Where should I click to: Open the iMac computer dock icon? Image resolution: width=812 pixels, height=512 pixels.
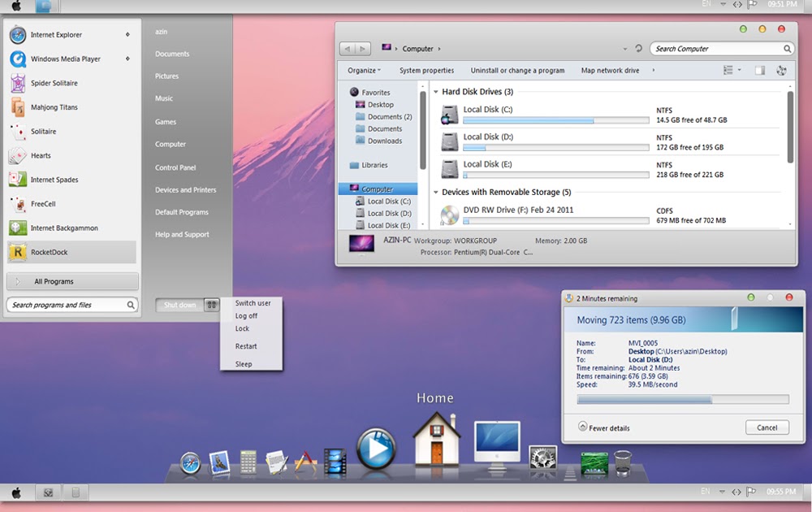(x=497, y=445)
